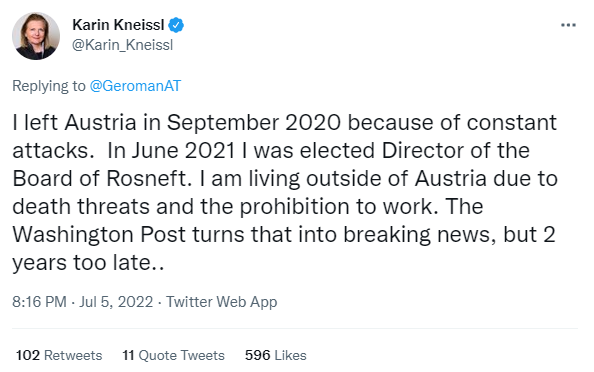Open the @Karin_Kneissl handle link
Viewport: 594px width, 372px height.
coord(122,45)
